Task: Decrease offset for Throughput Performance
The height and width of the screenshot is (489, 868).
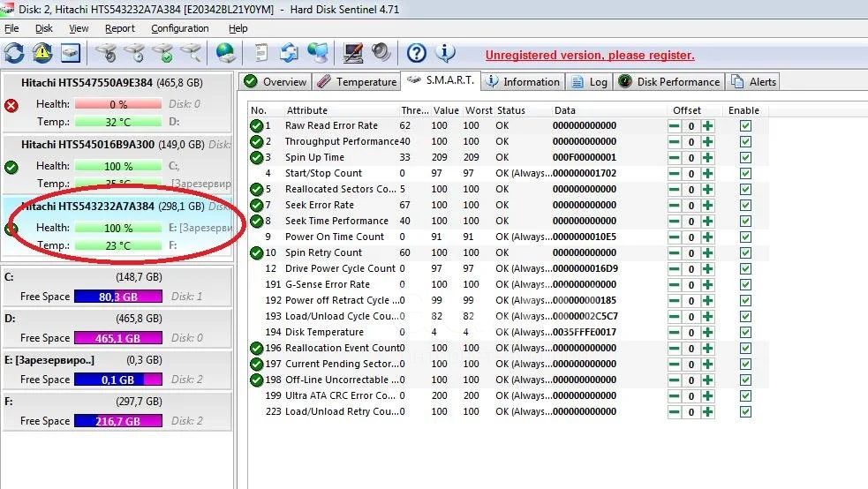Action: click(675, 141)
